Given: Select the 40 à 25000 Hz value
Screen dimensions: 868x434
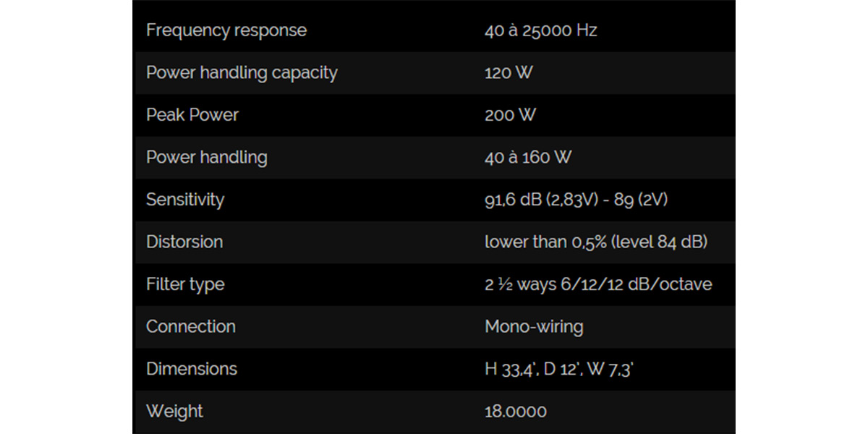Looking at the screenshot, I should (540, 30).
